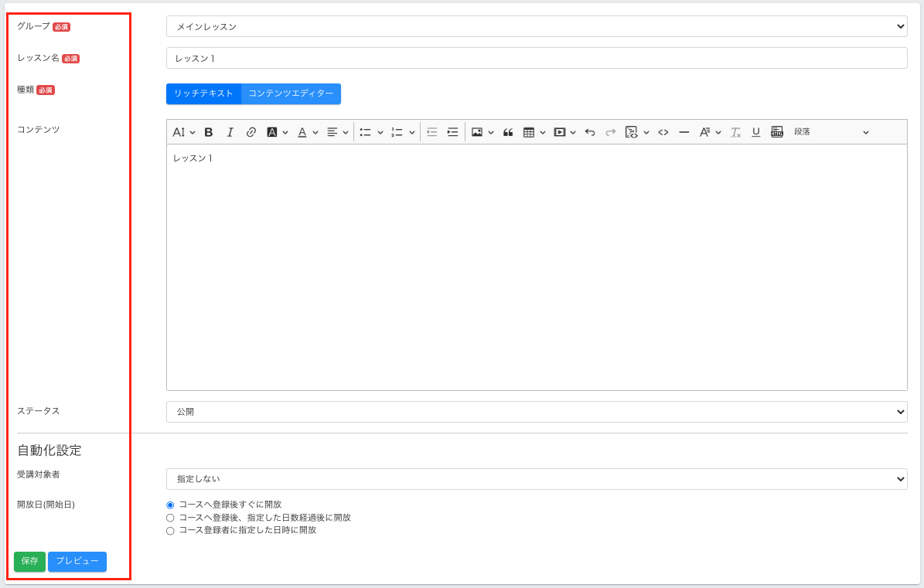This screenshot has width=924, height=588.
Task: Undo the last edit in the editor
Action: click(590, 132)
